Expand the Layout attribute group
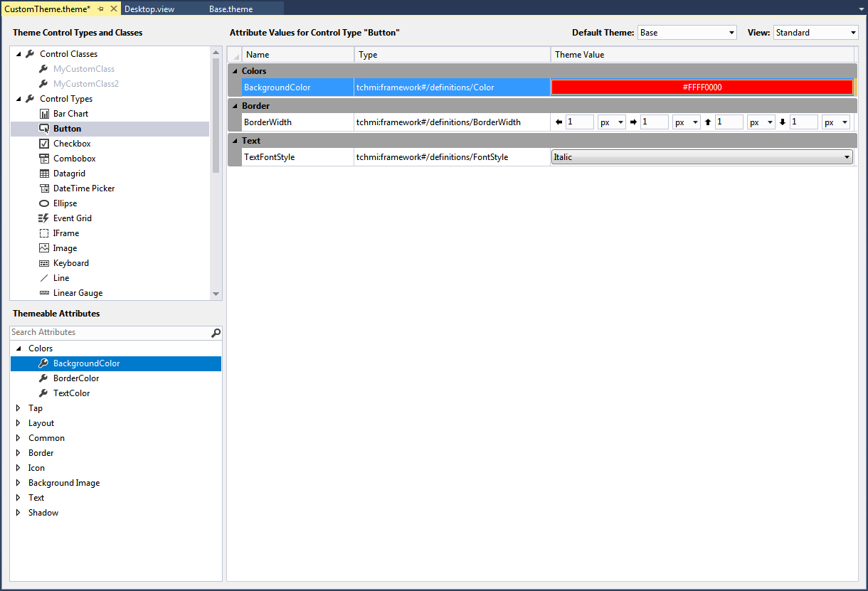868x591 pixels. (x=18, y=423)
